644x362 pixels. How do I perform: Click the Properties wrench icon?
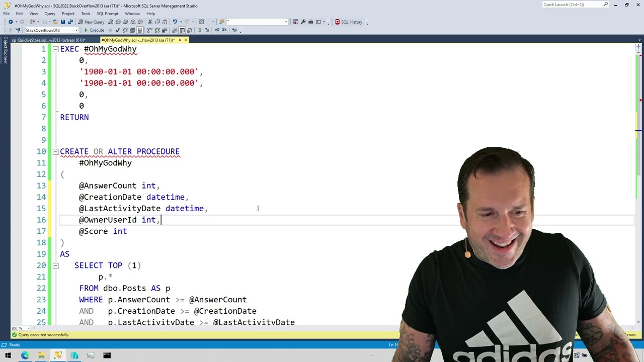[303, 22]
